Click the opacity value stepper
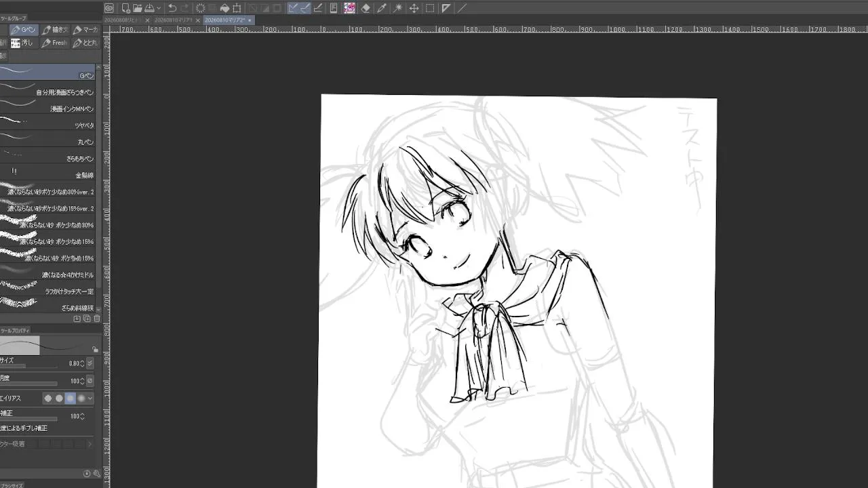868x488 pixels. 82,381
